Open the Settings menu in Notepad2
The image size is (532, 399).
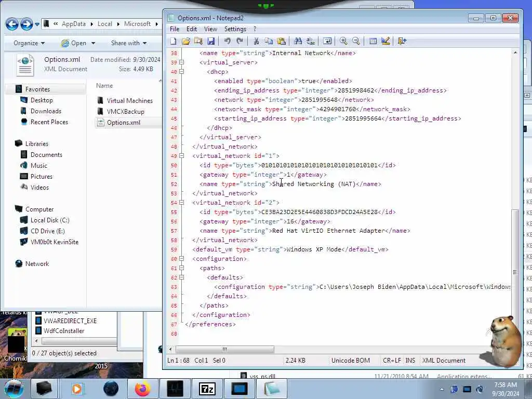[235, 29]
